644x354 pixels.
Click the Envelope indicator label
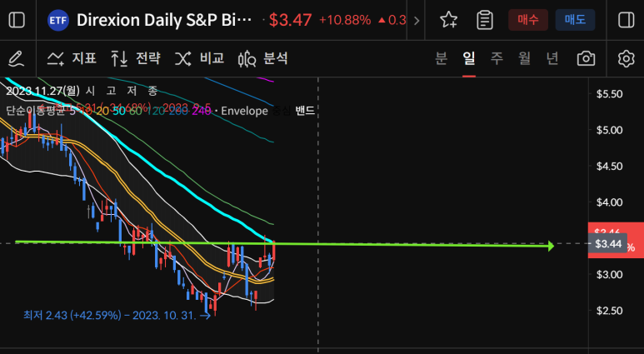click(244, 111)
